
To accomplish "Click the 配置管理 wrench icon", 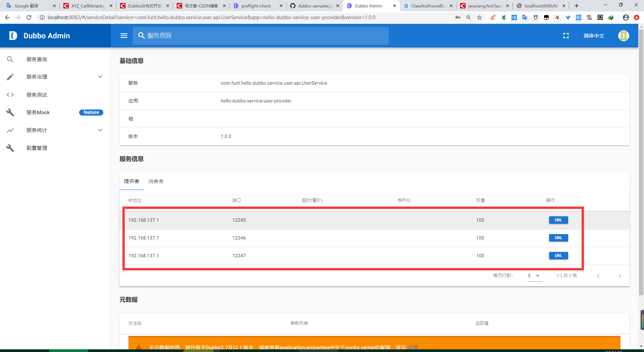I will pos(10,148).
